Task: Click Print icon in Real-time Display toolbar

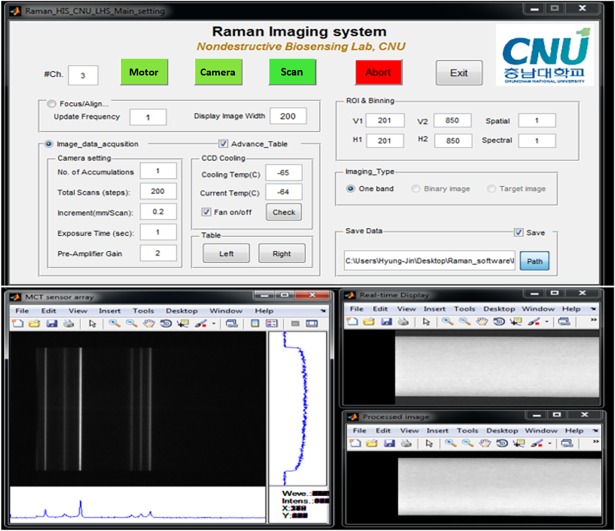Action: click(x=403, y=323)
